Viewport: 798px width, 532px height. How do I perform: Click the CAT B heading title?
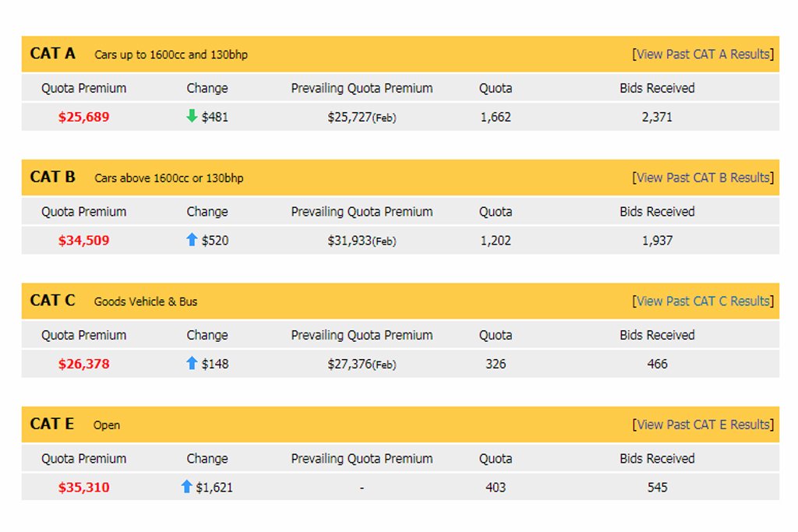52,177
